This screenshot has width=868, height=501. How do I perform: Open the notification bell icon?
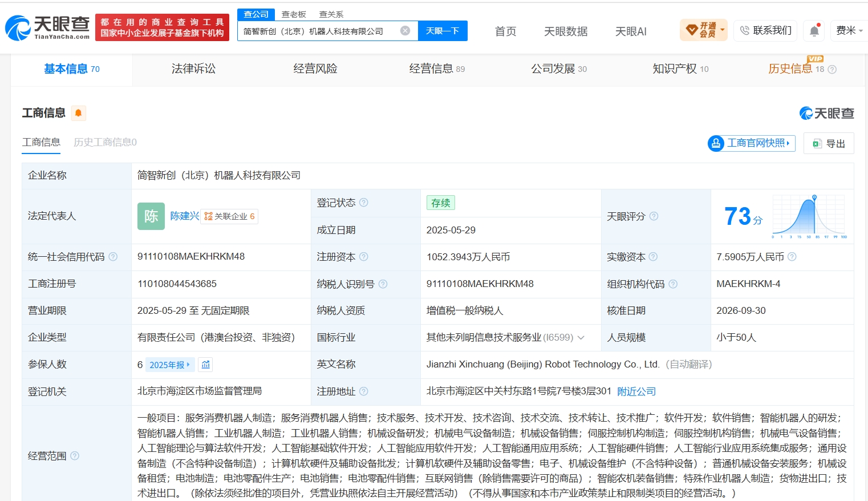click(x=814, y=31)
